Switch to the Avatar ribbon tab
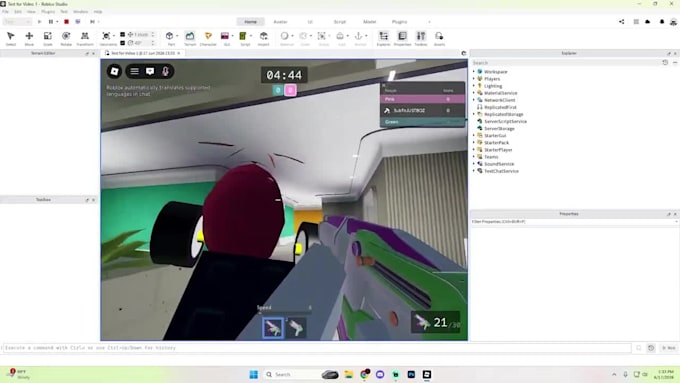The height and width of the screenshot is (383, 680). [x=280, y=22]
